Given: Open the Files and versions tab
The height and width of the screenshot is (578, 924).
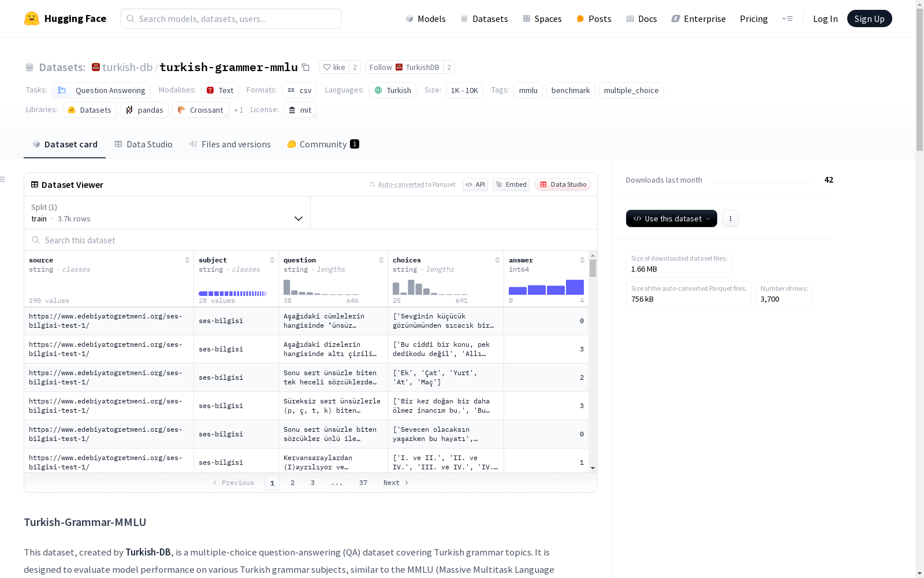Looking at the screenshot, I should point(230,144).
